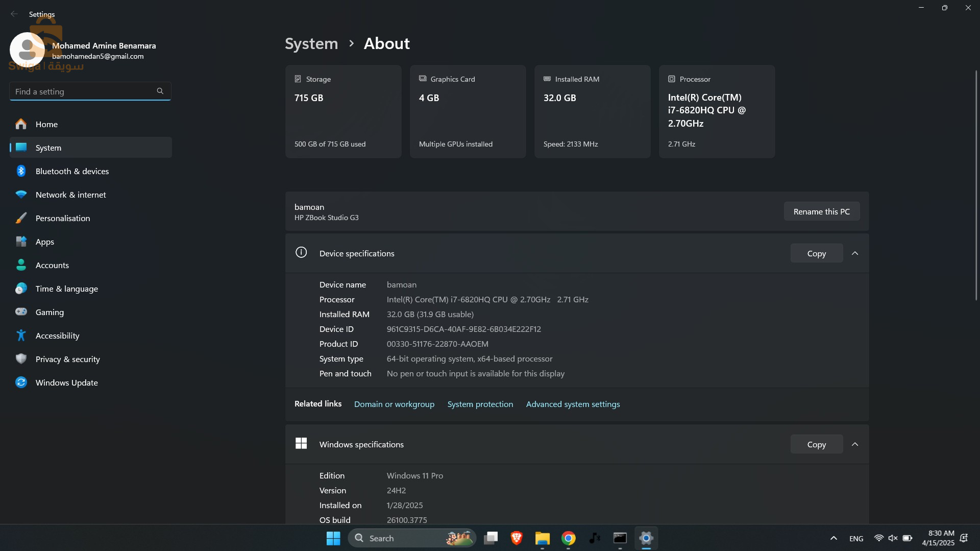Screen dimensions: 980x551
Task: Launch Google Chrome from taskbar
Action: point(568,538)
